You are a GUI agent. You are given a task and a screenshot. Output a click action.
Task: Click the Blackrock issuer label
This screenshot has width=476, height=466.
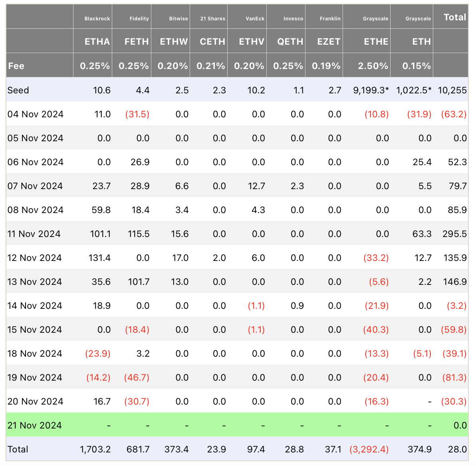tap(97, 19)
